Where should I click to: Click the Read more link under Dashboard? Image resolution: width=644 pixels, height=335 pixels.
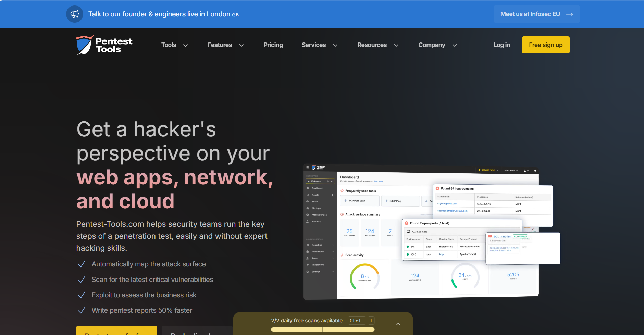pyautogui.click(x=378, y=181)
